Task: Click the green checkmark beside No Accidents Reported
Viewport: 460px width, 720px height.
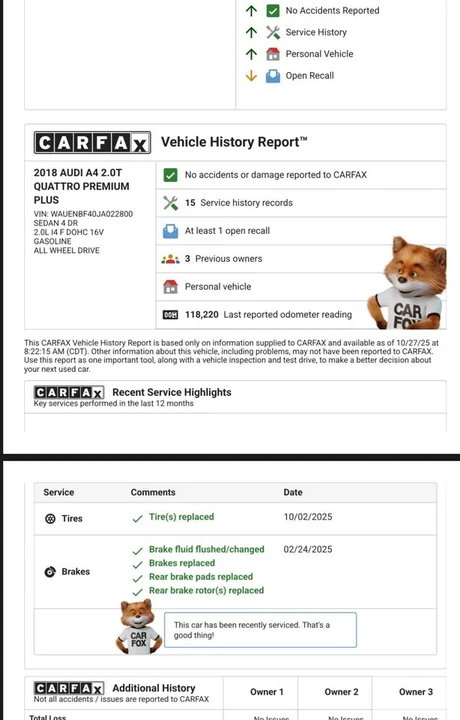Action: 273,11
